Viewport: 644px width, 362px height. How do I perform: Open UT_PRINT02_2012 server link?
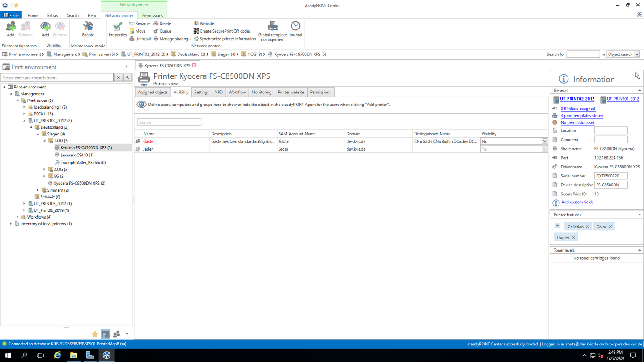pyautogui.click(x=577, y=99)
